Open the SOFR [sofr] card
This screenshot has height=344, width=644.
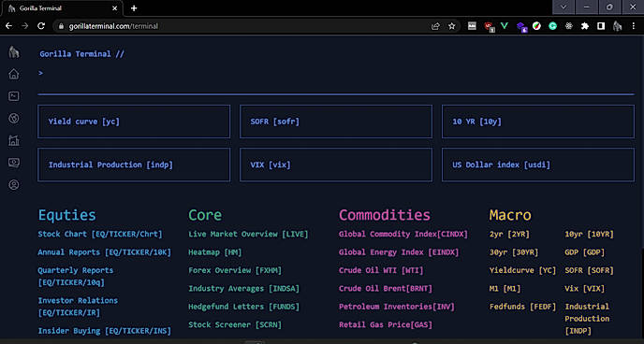click(x=336, y=122)
